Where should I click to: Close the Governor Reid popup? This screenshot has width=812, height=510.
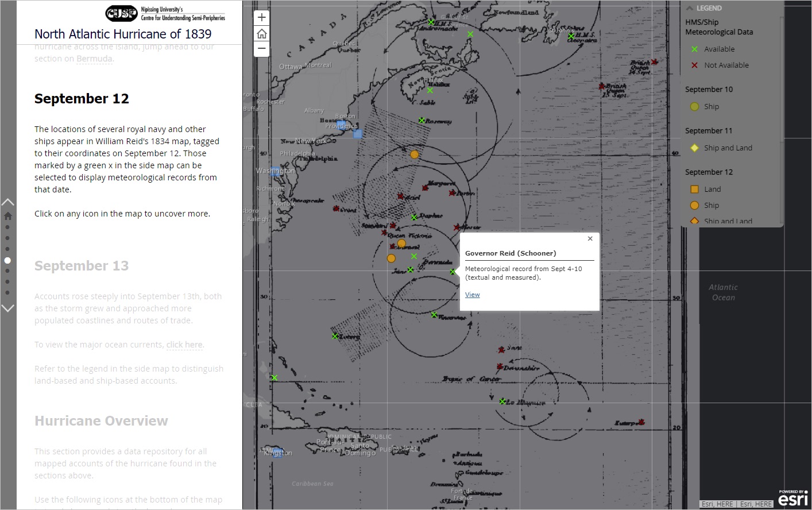coord(590,239)
